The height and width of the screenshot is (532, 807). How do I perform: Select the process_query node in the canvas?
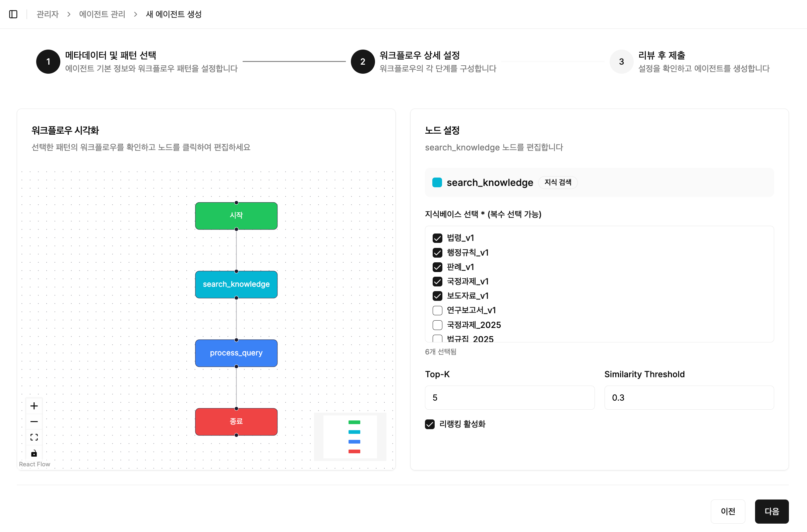coord(236,353)
